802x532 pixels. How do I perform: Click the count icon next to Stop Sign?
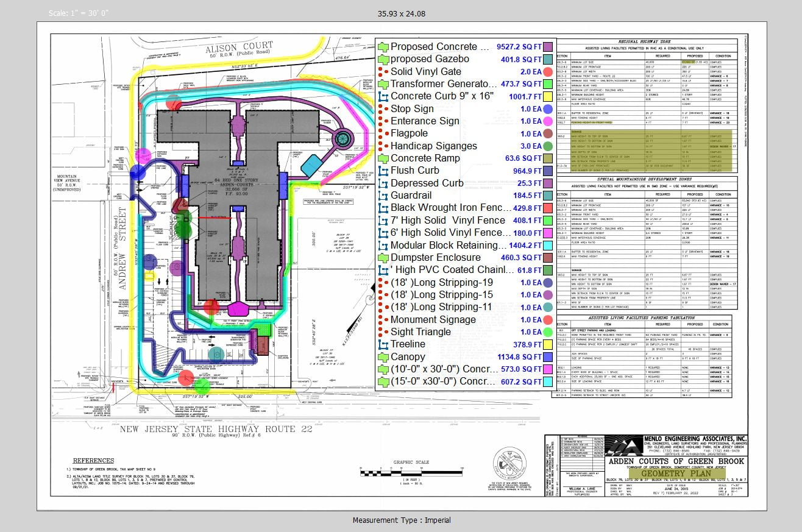point(382,109)
